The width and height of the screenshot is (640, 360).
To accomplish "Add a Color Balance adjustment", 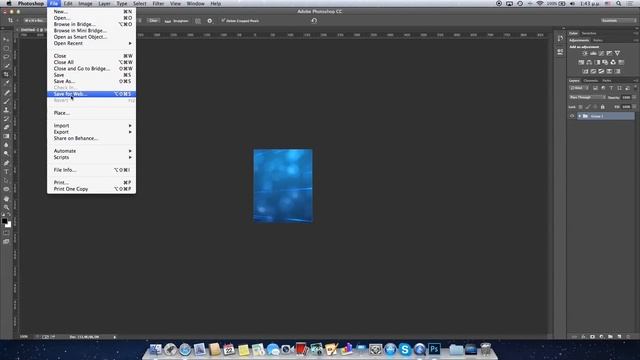I will pyautogui.click(x=589, y=62).
